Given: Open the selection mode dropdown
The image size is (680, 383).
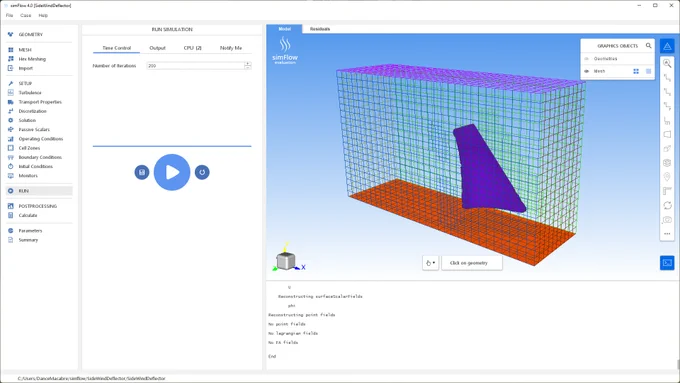Looking at the screenshot, I should coord(430,263).
